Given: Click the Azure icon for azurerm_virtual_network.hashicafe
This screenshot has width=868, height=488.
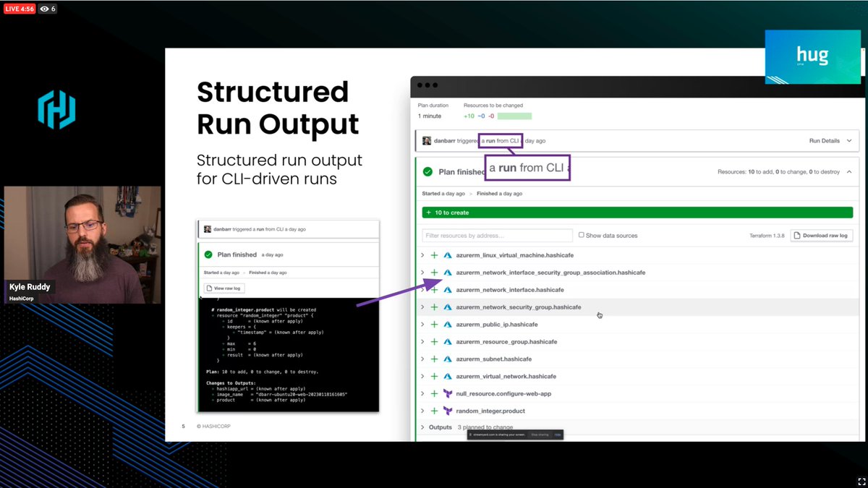Looking at the screenshot, I should click(448, 377).
